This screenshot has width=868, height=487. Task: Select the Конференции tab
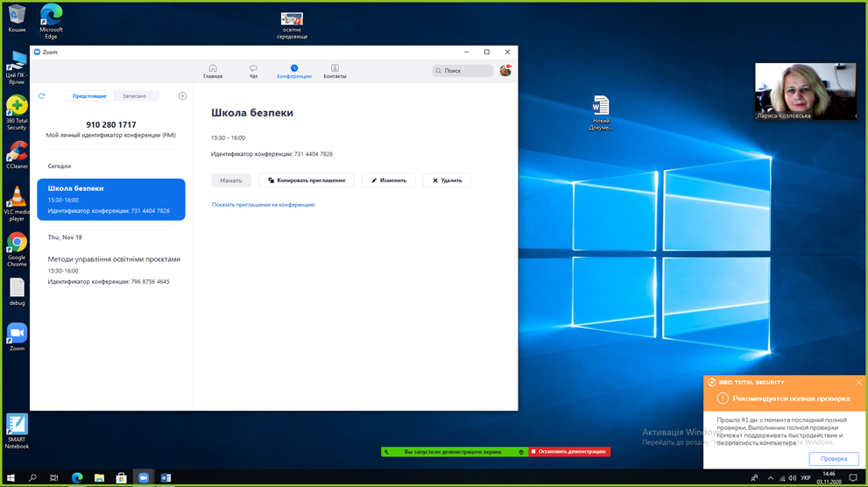coord(294,71)
